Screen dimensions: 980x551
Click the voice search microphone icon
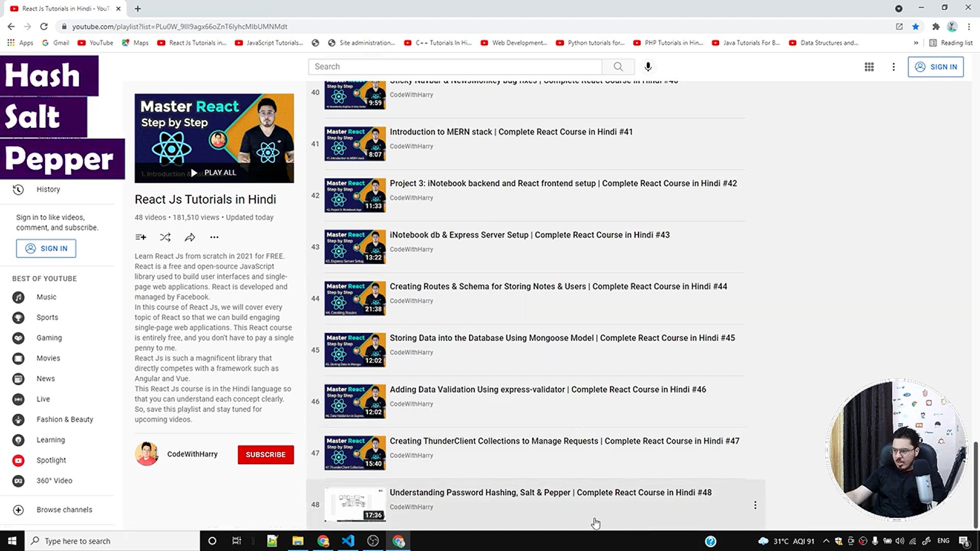click(x=648, y=67)
